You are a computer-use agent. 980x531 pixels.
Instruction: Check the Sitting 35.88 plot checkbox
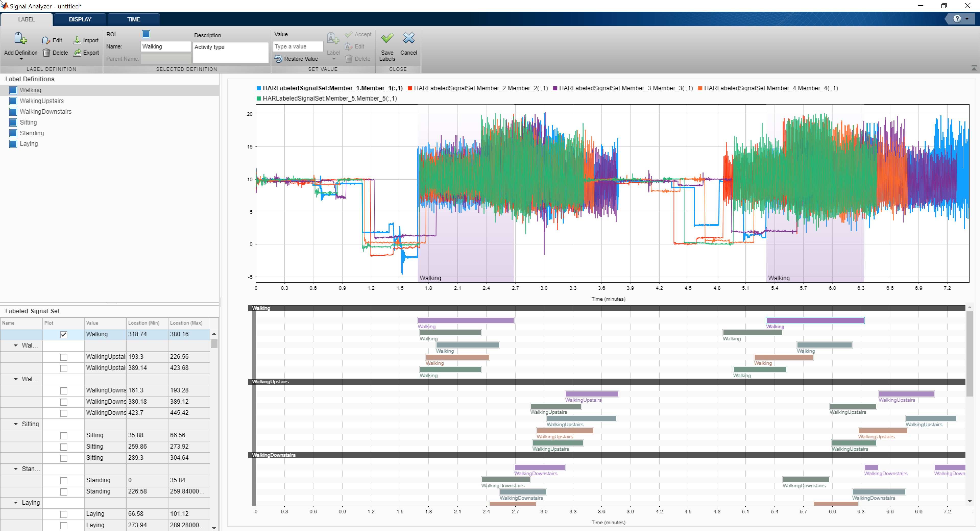[64, 436]
